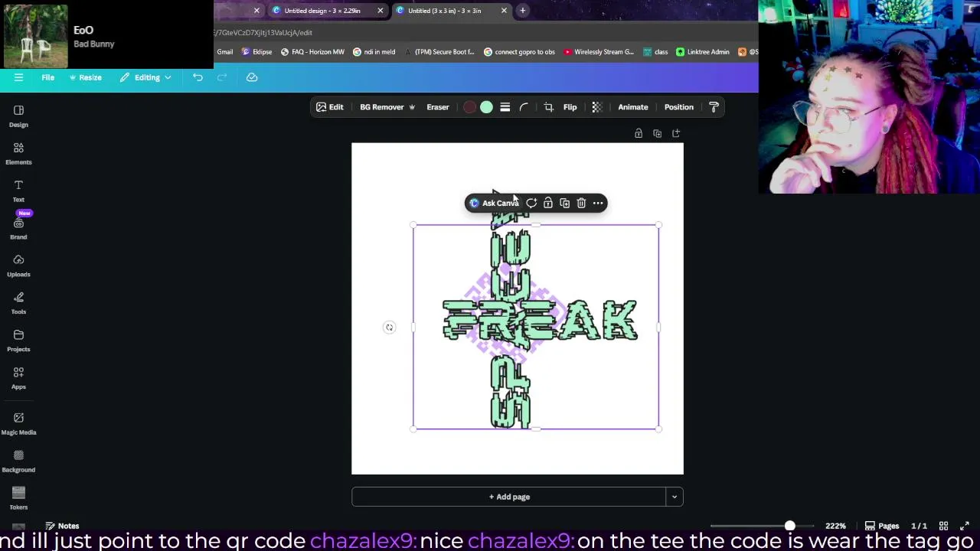Open the More options ellipsis menu
This screenshot has width=980, height=551.
[599, 203]
